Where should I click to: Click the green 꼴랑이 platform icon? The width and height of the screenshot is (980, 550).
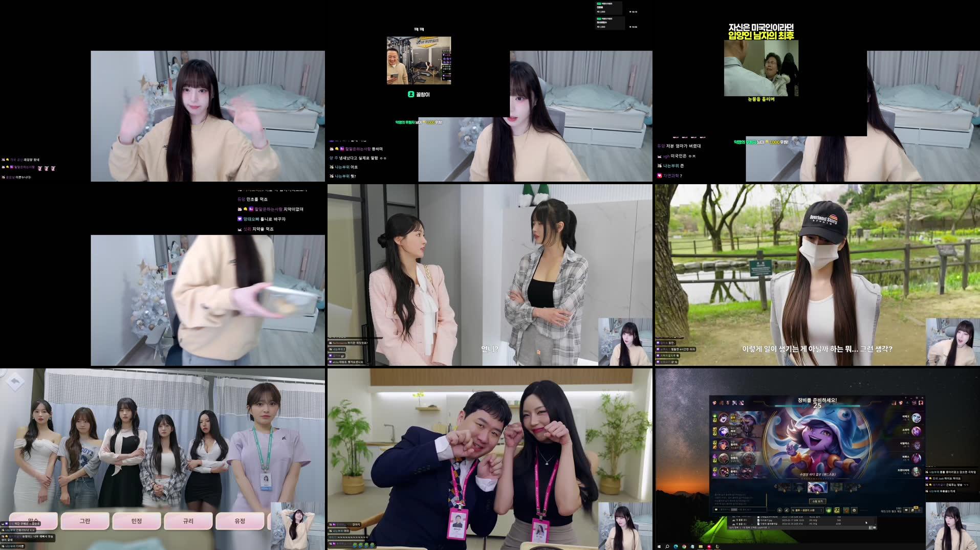(x=411, y=95)
